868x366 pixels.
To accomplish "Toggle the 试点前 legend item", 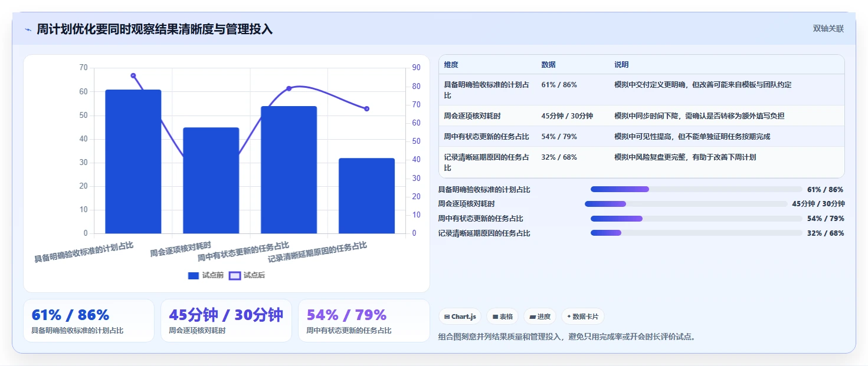I will [206, 275].
